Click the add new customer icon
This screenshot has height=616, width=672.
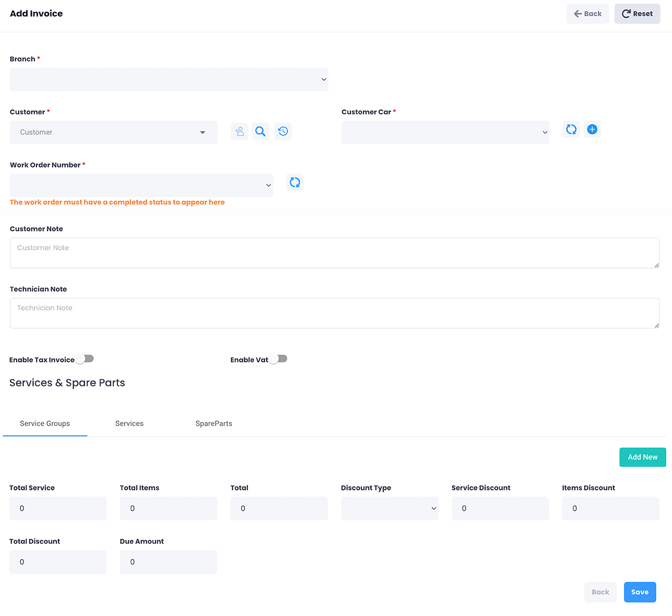click(239, 132)
